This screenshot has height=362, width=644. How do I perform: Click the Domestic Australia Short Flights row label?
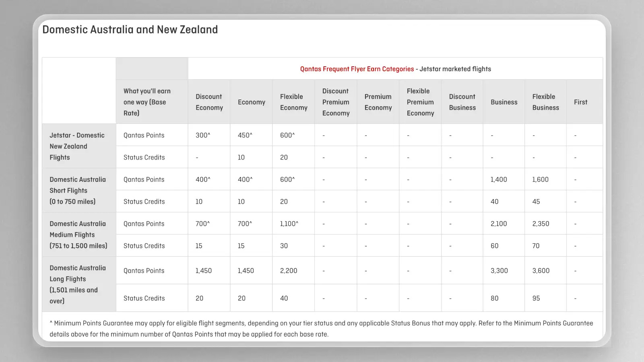[79, 190]
